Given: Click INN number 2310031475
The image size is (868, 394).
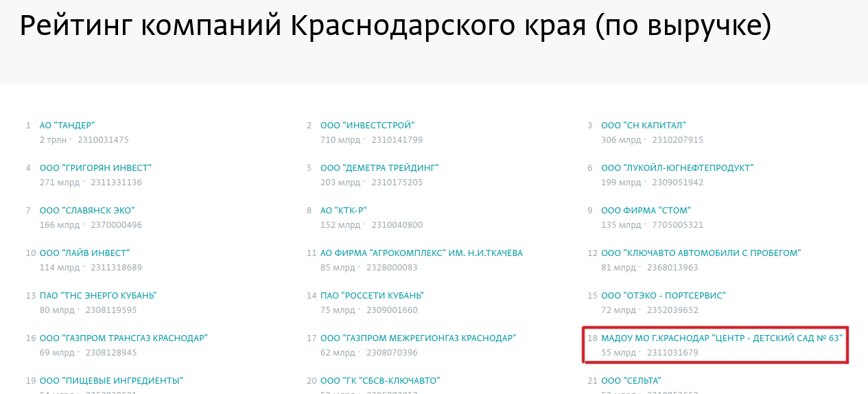Looking at the screenshot, I should [x=103, y=140].
